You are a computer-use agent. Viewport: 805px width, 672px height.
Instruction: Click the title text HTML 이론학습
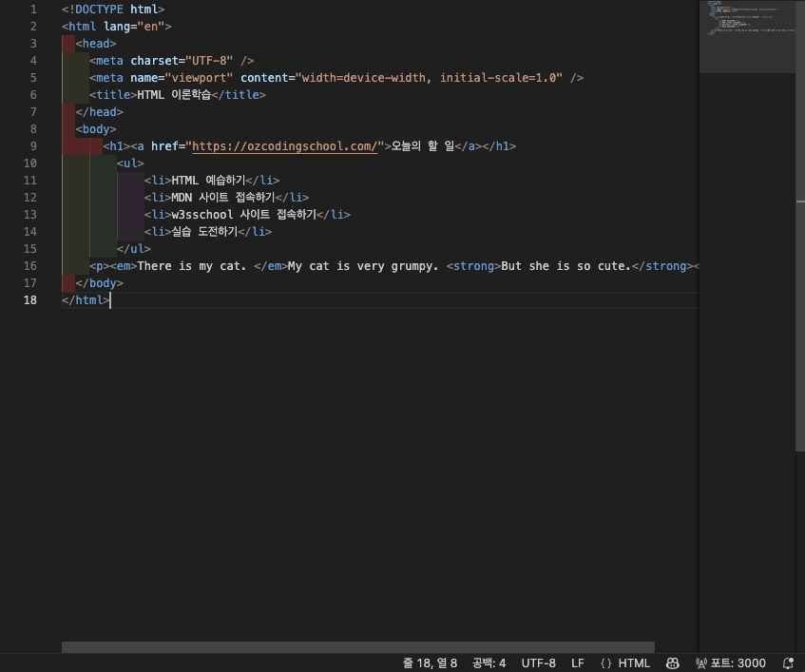point(174,95)
